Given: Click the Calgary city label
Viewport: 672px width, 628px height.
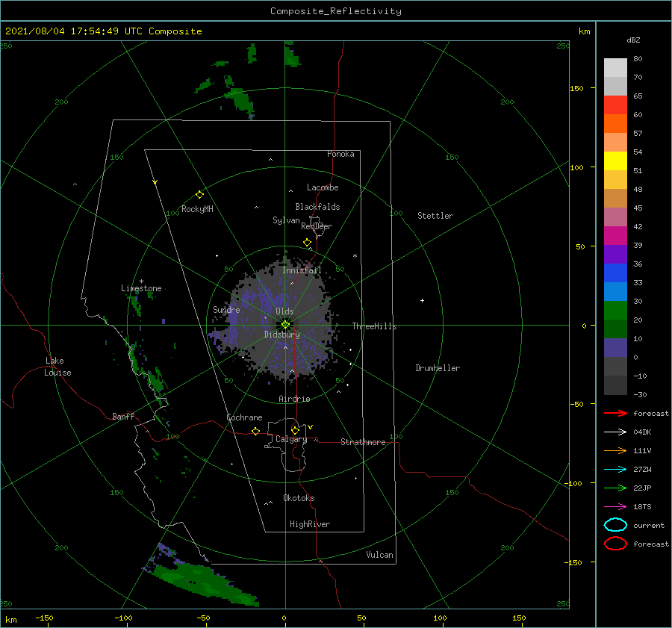Looking at the screenshot, I should tap(291, 439).
